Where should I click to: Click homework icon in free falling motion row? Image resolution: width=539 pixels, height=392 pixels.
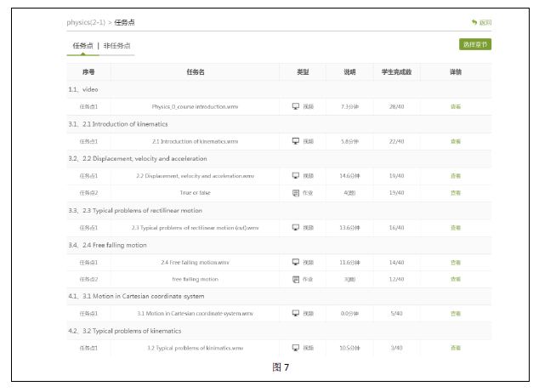pyautogui.click(x=296, y=279)
